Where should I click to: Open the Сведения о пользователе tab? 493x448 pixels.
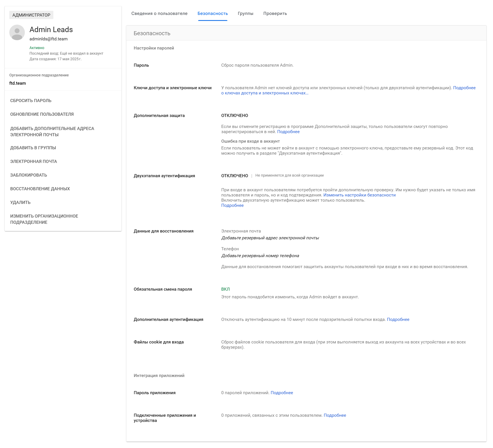click(x=159, y=13)
